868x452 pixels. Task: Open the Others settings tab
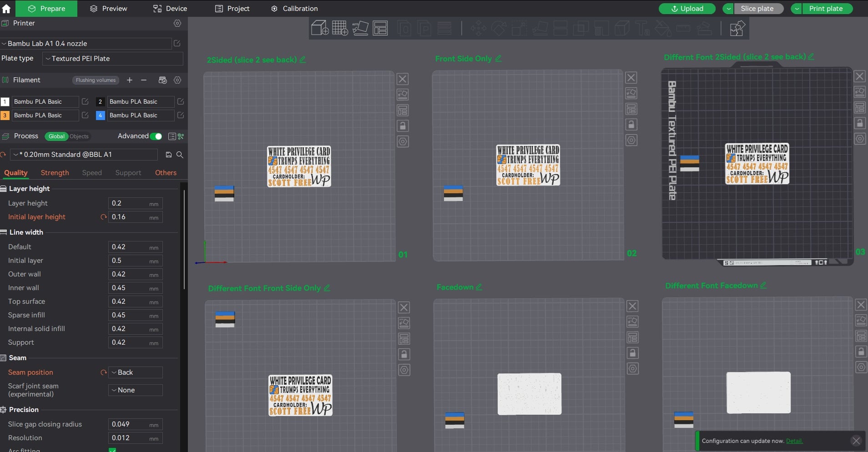point(166,173)
